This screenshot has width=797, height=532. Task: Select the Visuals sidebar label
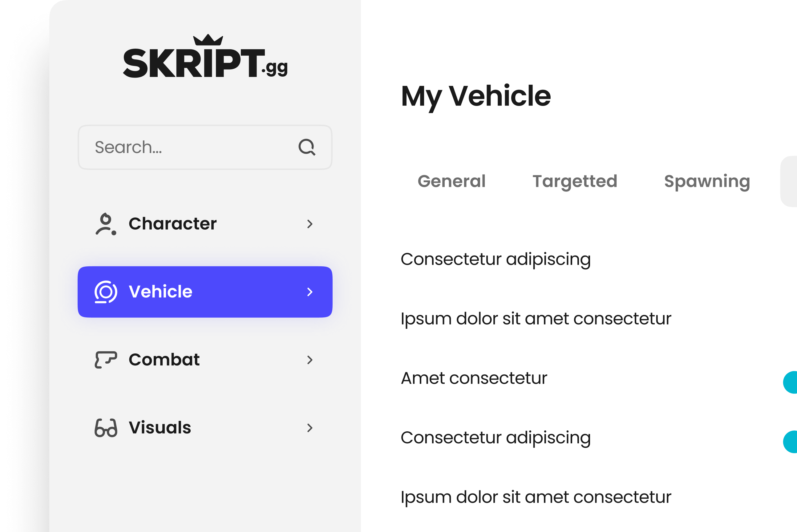pos(160,428)
